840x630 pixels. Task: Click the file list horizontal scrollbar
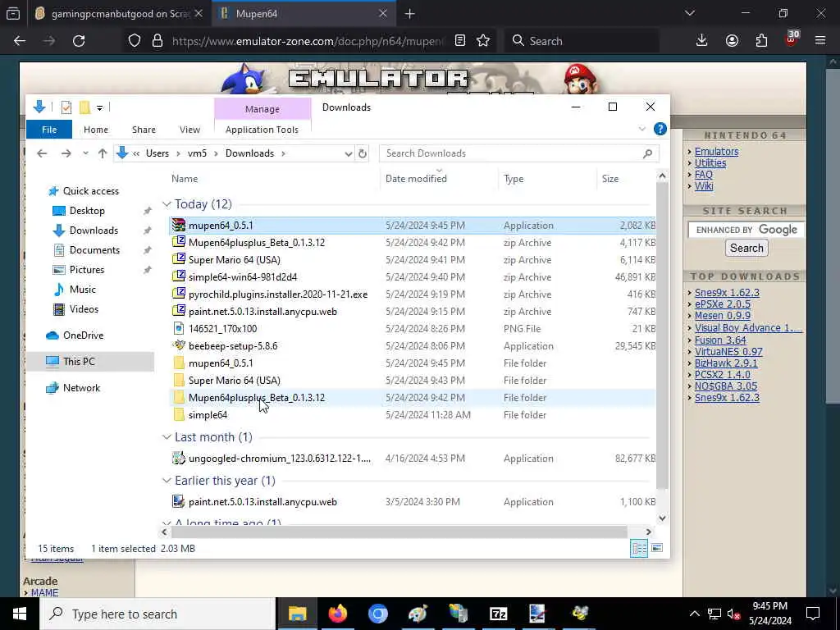click(x=399, y=532)
